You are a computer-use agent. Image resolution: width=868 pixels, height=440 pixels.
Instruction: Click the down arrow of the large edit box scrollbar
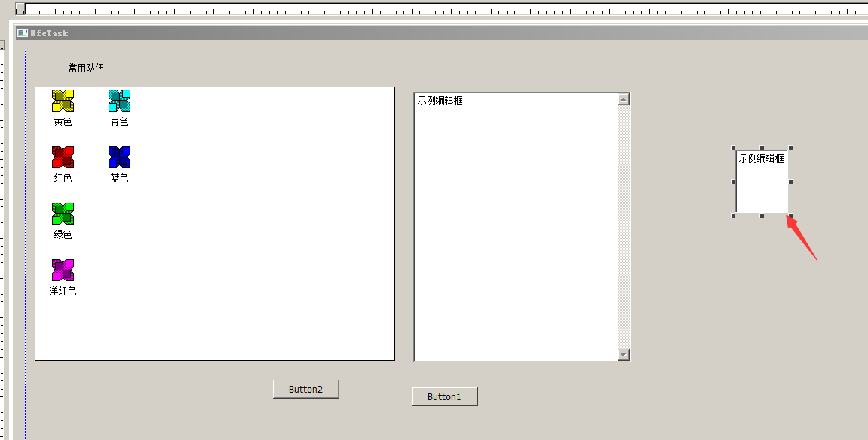[624, 355]
